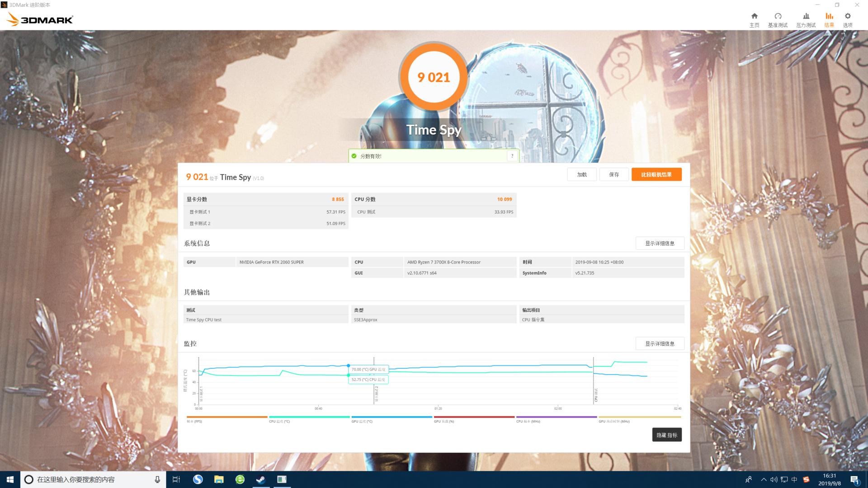Launch Steam from the taskbar
The image size is (868, 488).
[x=260, y=479]
